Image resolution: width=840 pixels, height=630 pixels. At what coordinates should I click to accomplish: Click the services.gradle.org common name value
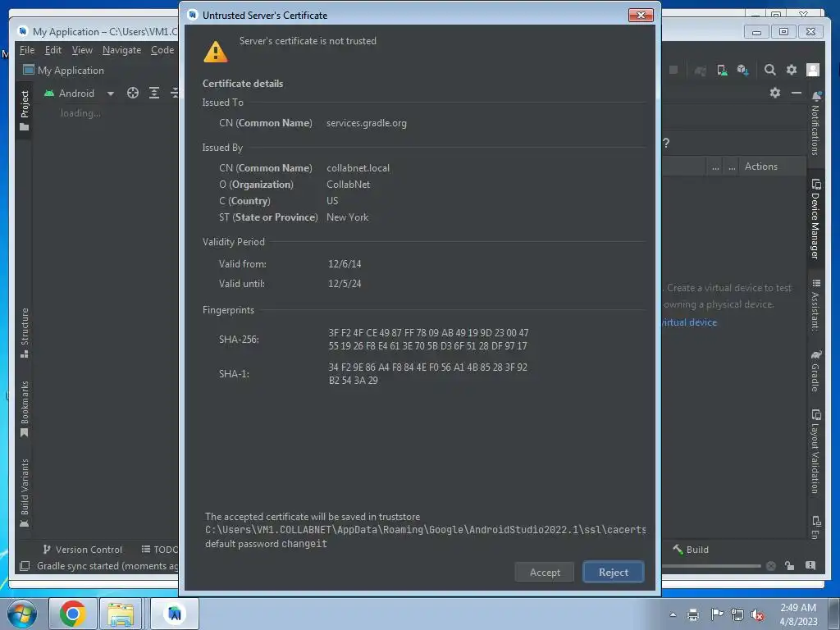(x=367, y=123)
